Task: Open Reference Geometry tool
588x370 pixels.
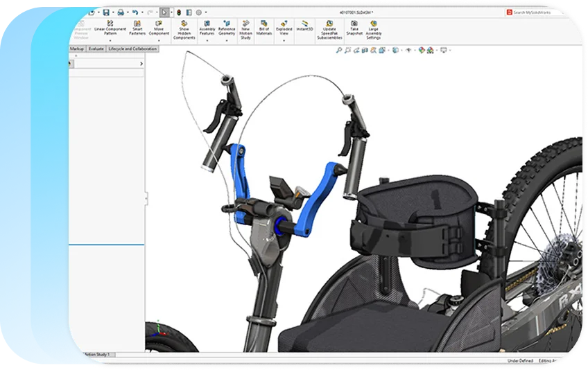Action: 227,28
